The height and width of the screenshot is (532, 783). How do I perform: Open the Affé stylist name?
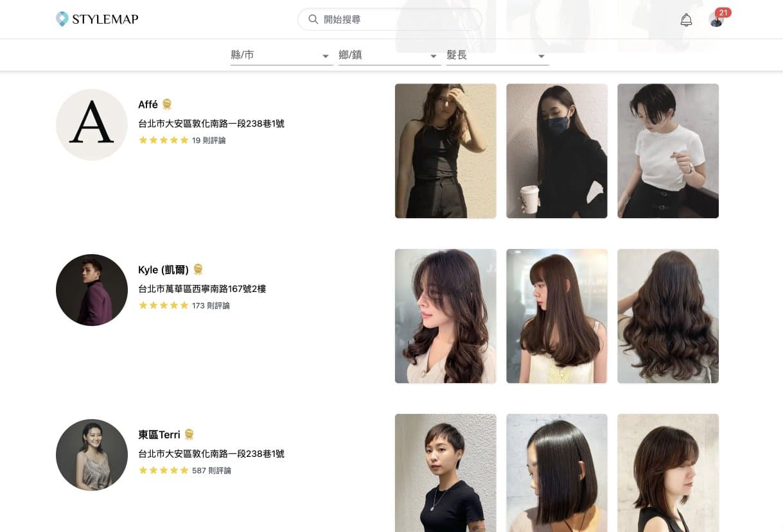[x=148, y=105]
